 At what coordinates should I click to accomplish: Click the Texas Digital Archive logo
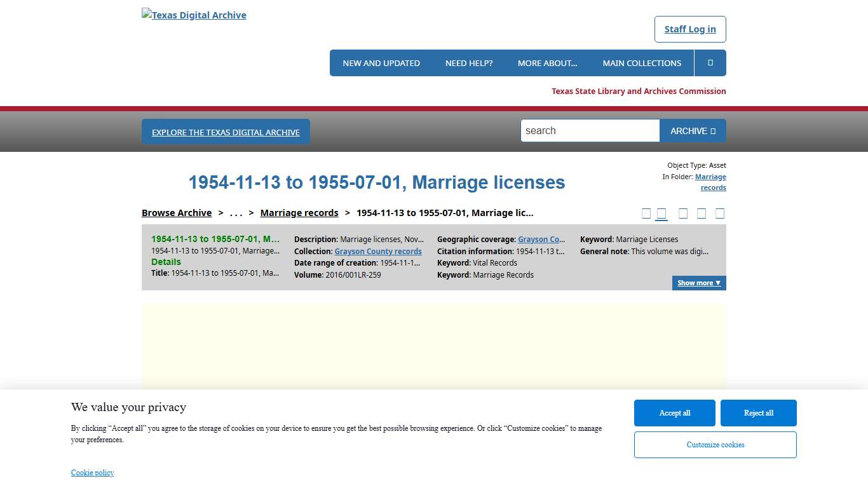(194, 15)
